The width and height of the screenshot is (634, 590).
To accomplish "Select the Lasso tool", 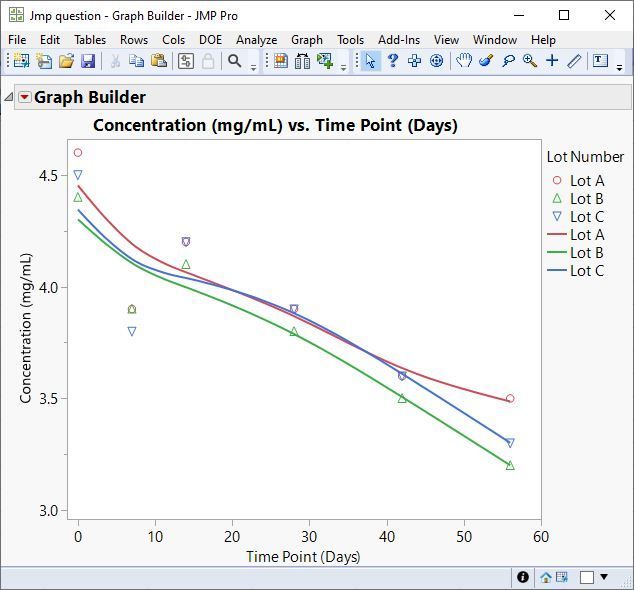I will (508, 61).
